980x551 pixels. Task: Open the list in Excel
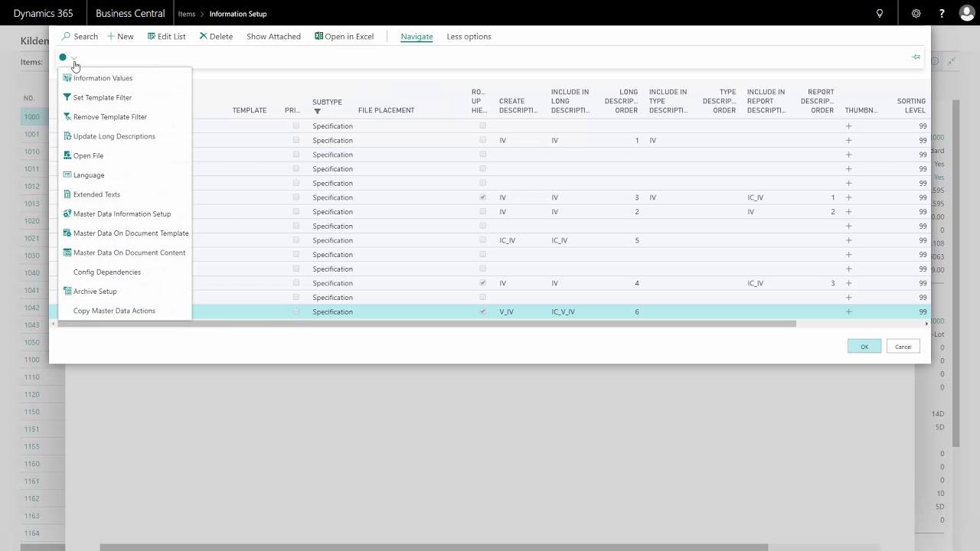344,37
